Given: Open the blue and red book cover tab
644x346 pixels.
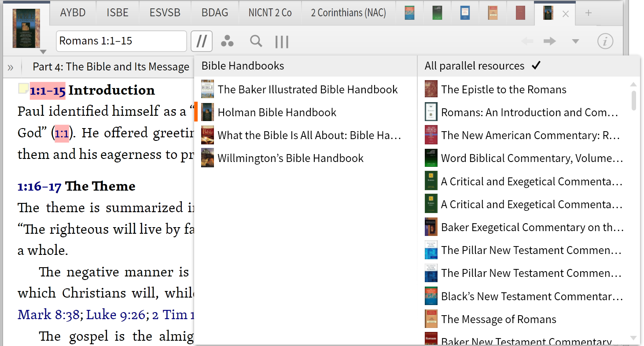Looking at the screenshot, I should pos(409,13).
